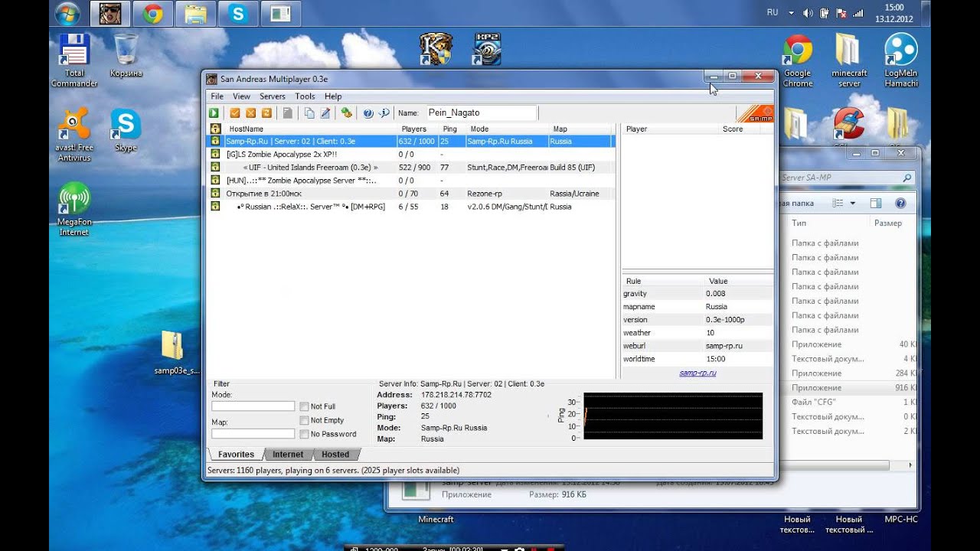Viewport: 980px width, 551px height.
Task: Select the Russian RelaX Server row
Action: [412, 207]
